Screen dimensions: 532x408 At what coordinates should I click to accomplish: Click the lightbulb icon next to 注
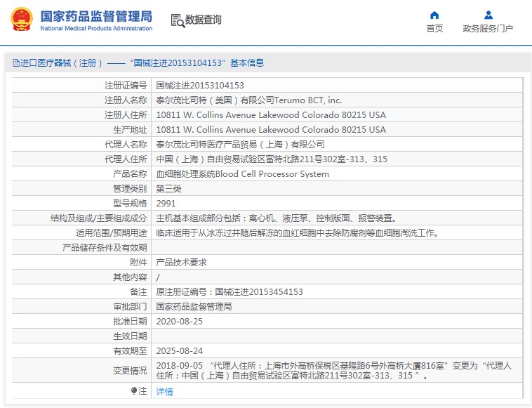click(x=133, y=391)
